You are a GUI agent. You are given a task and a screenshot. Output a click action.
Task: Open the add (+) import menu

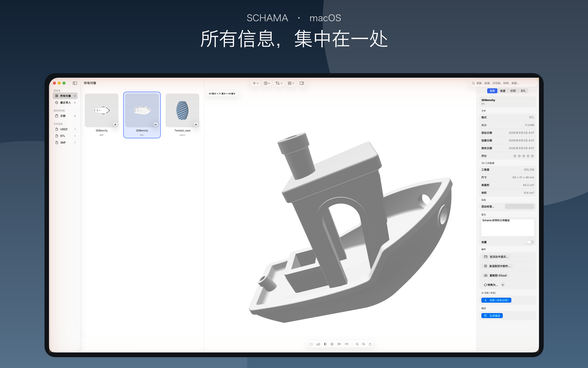(x=255, y=83)
